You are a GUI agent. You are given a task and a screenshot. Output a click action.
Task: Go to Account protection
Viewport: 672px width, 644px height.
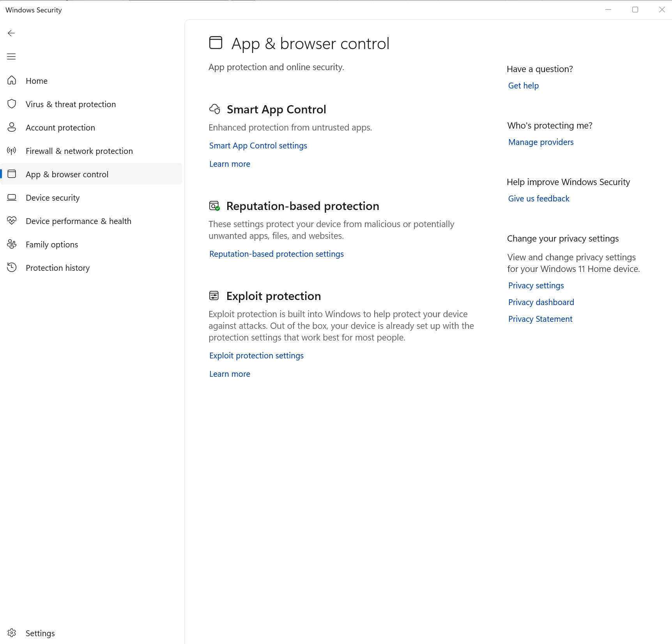tap(92, 127)
